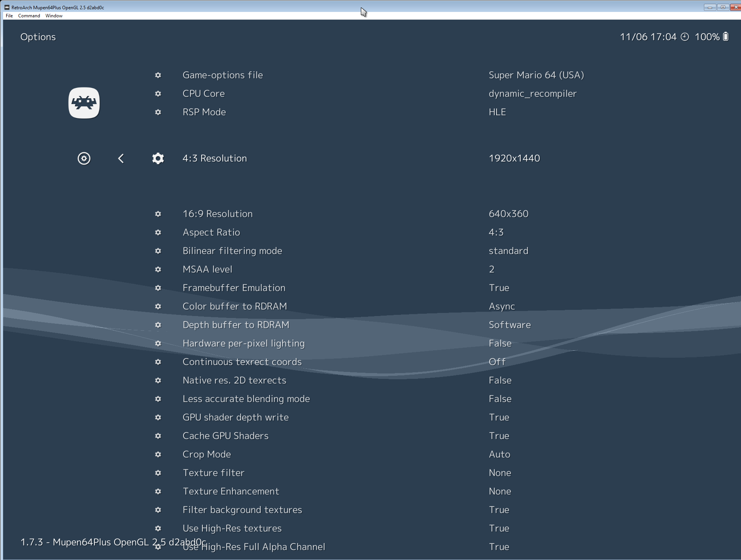741x560 pixels.
Task: Click the RetroArch window title bar icon
Action: tap(7, 7)
